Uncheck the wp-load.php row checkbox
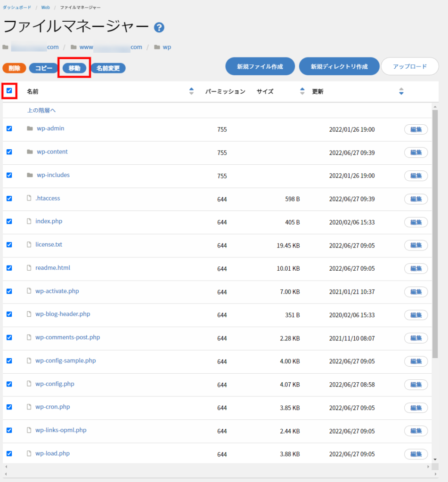 pyautogui.click(x=9, y=454)
